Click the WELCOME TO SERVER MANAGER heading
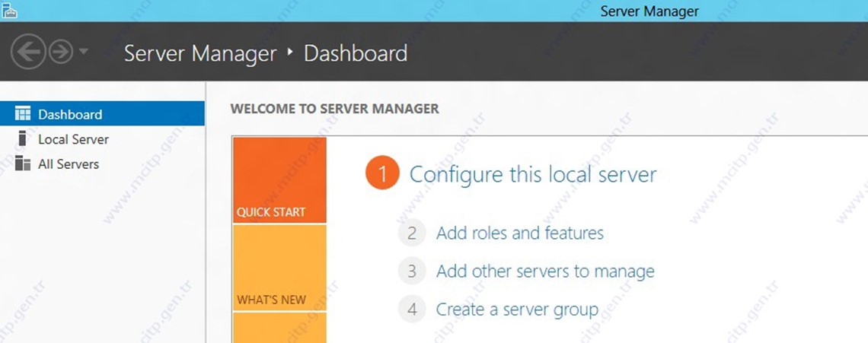Image resolution: width=868 pixels, height=343 pixels. [x=335, y=109]
